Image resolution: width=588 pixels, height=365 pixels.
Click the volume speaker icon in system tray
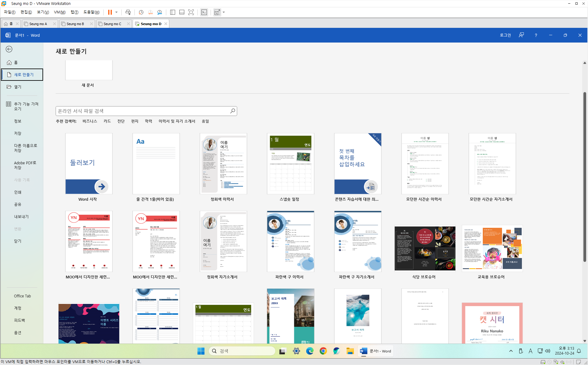click(x=548, y=351)
